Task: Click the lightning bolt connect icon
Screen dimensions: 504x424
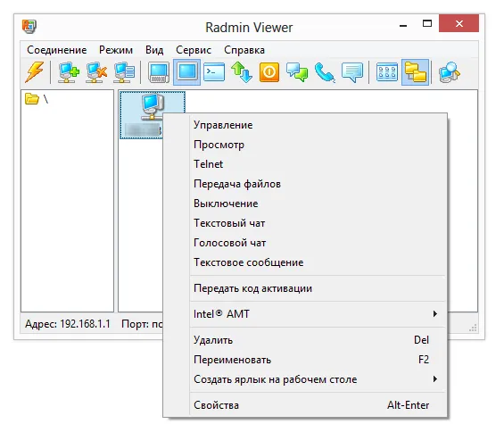Action: (35, 72)
